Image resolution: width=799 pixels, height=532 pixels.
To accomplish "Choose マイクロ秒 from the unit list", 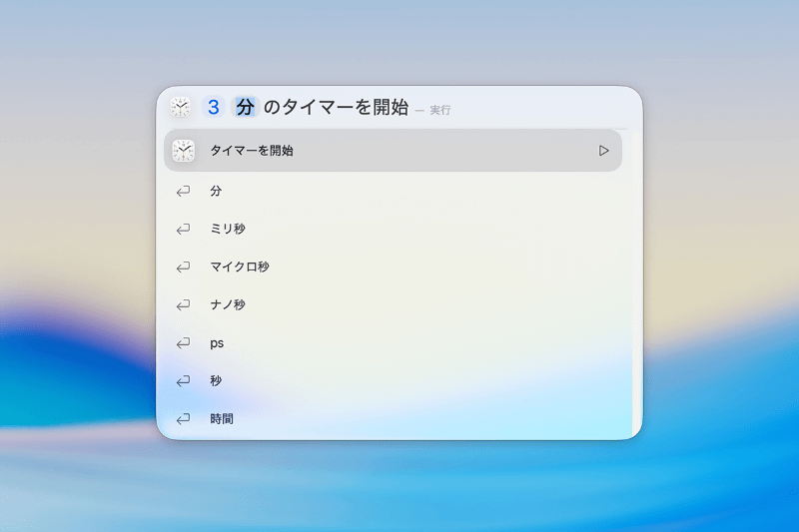I will [x=393, y=266].
